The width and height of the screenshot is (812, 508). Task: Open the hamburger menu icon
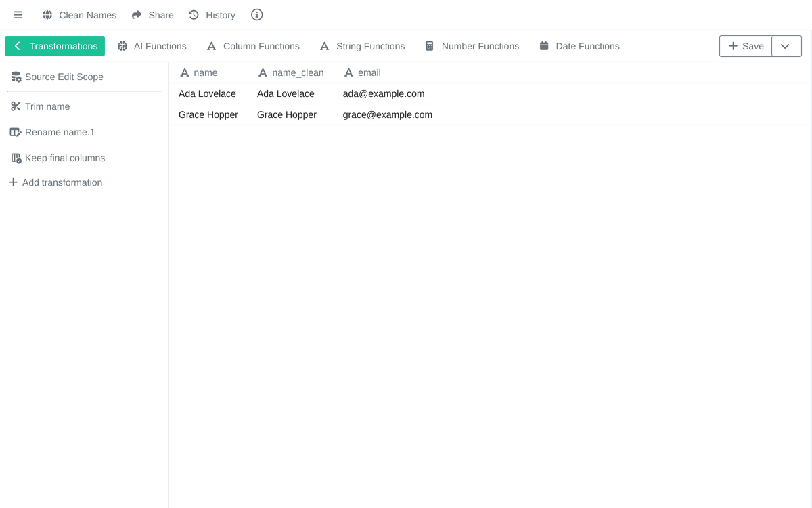click(18, 15)
